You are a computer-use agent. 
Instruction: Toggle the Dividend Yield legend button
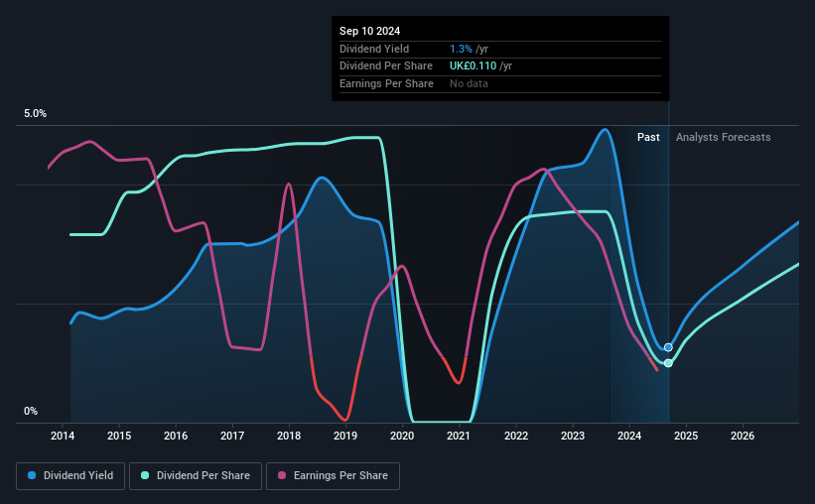[x=70, y=476]
